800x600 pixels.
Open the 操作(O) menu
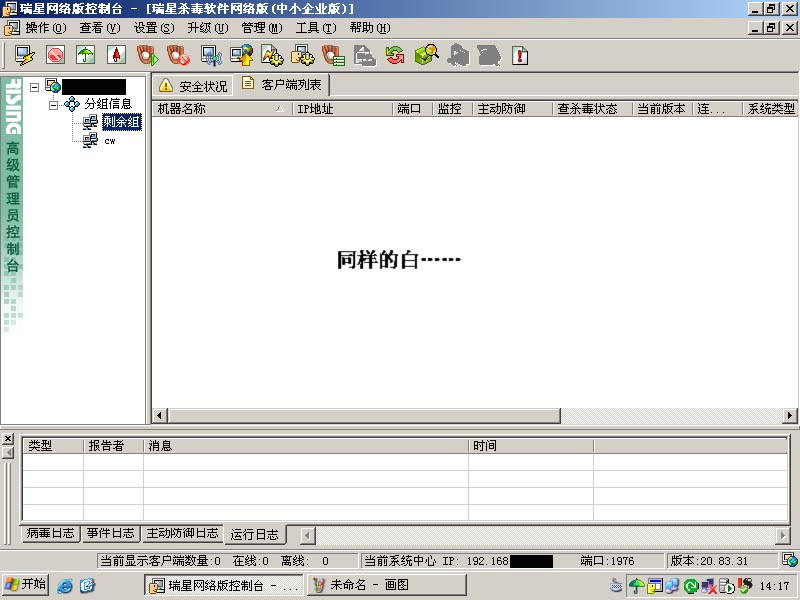tap(45, 28)
